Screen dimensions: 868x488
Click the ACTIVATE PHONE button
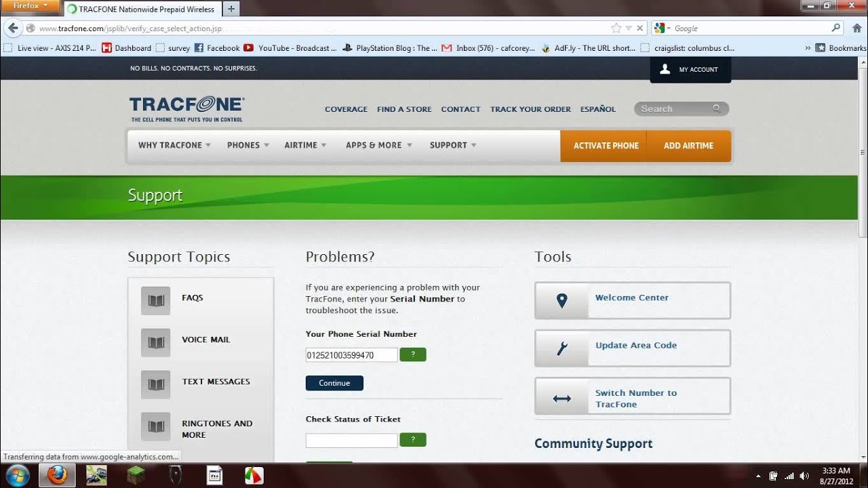click(x=604, y=146)
